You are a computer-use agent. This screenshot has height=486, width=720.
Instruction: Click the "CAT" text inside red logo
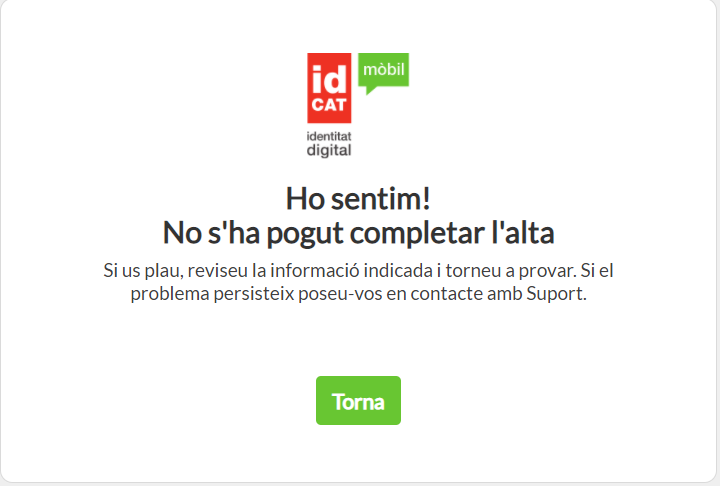329,105
